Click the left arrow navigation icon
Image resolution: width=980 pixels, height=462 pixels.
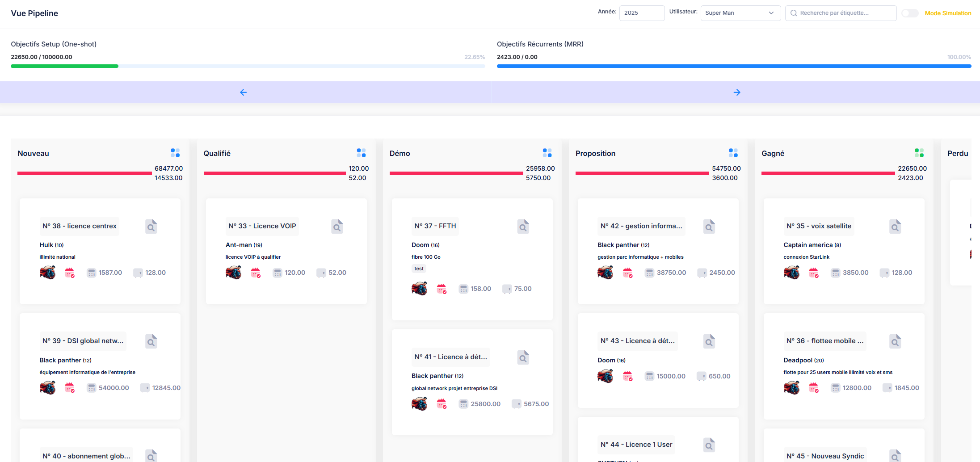243,92
